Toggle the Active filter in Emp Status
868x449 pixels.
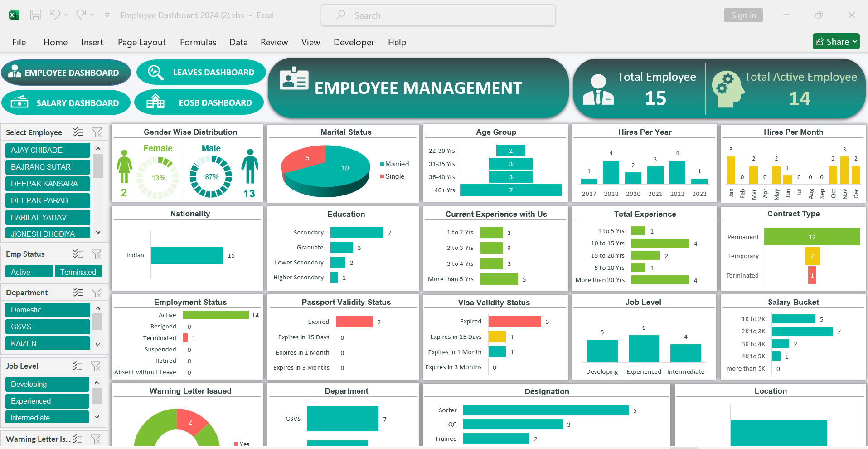[28, 271]
